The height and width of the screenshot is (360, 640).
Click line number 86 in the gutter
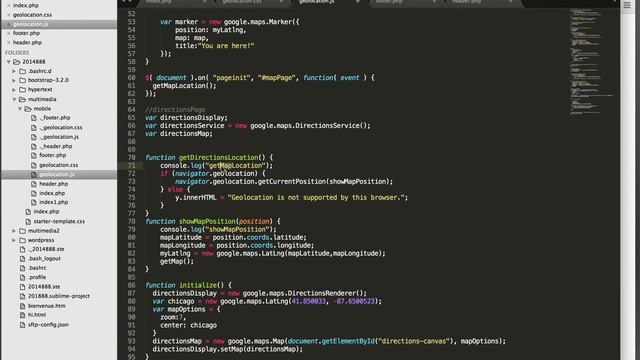[131, 285]
